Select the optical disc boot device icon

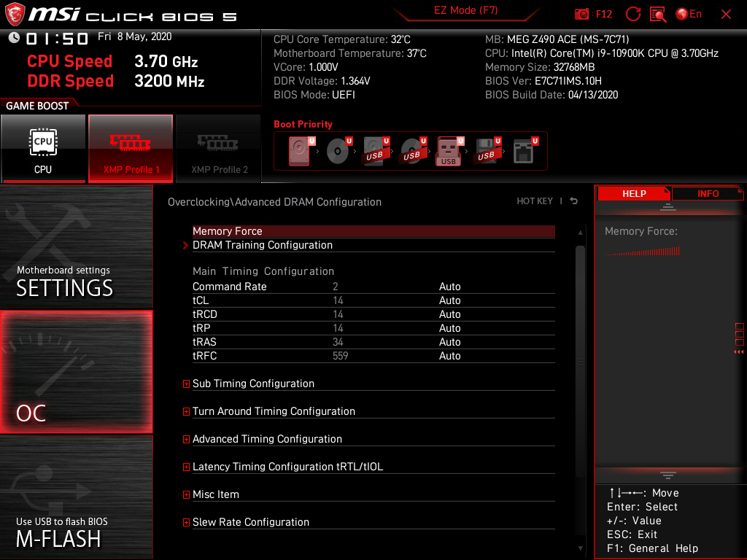(338, 151)
